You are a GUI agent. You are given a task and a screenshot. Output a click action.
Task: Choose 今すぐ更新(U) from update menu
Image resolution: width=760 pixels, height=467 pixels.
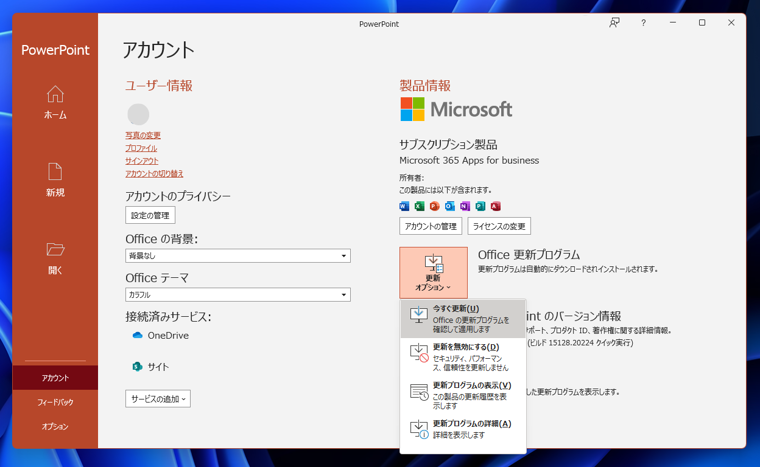point(463,319)
